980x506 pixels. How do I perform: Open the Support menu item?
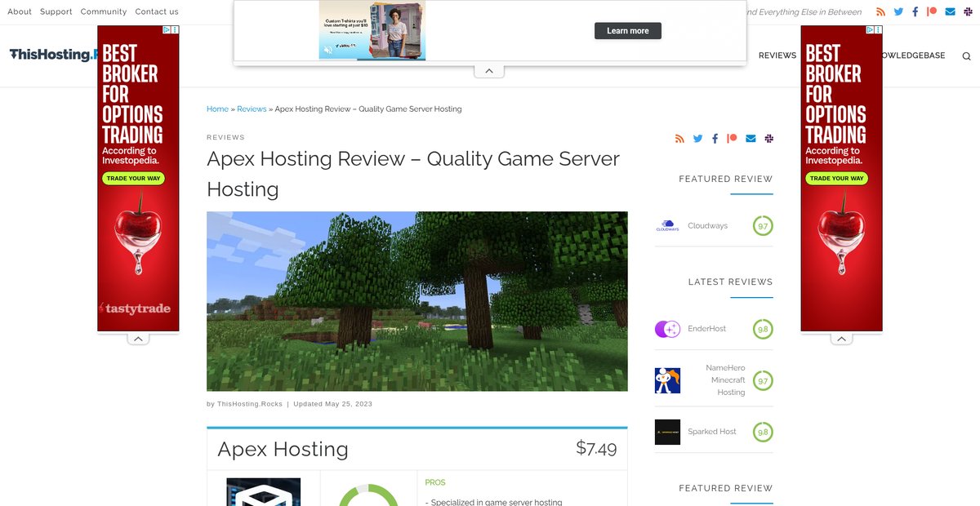[56, 11]
